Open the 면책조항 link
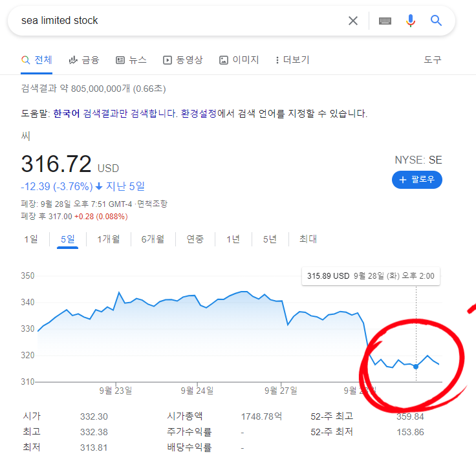Image resolution: width=476 pixels, height=474 pixels. (x=152, y=204)
